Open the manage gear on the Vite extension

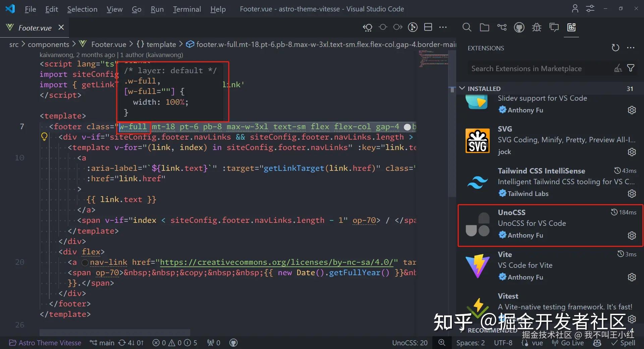coord(632,277)
